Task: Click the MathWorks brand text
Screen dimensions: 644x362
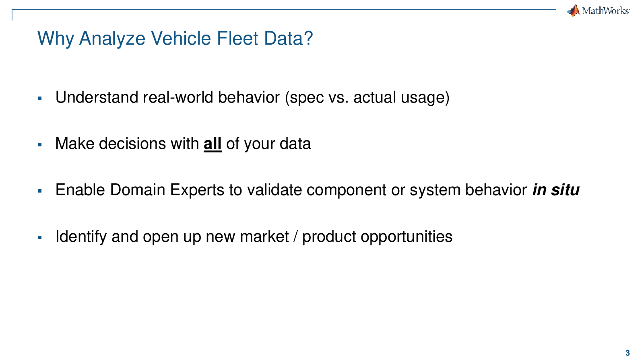Action: pos(606,11)
